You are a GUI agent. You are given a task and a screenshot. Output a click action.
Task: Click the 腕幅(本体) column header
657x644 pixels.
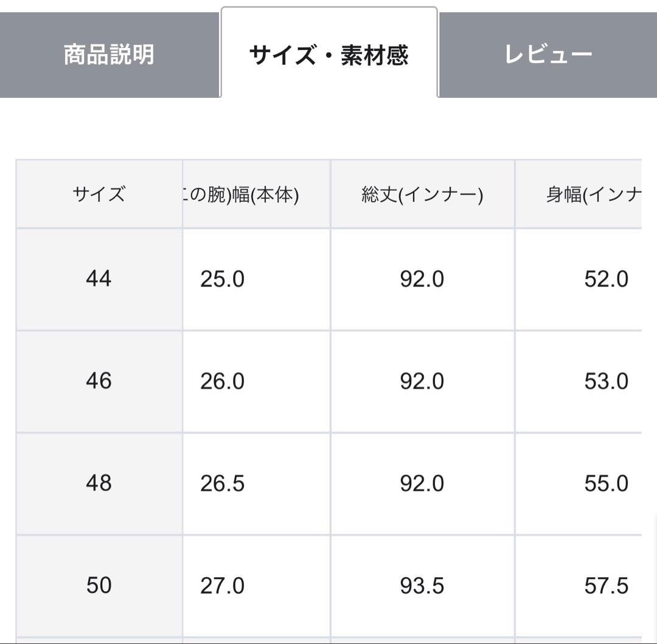coord(255,193)
